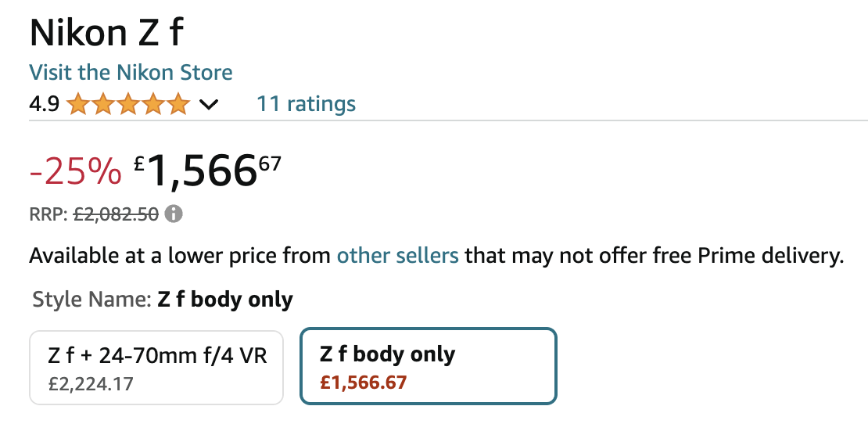Click the Style Name label text
868x424 pixels.
(92, 300)
